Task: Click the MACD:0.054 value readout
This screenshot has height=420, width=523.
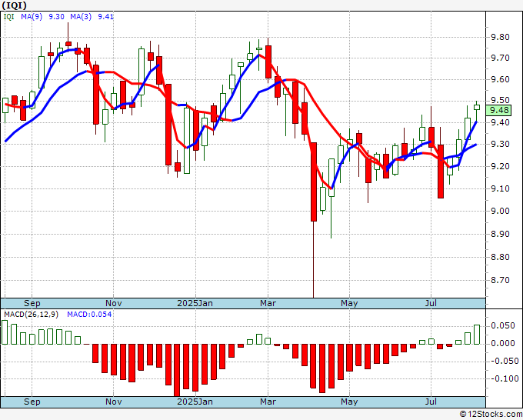Action: coord(89,315)
